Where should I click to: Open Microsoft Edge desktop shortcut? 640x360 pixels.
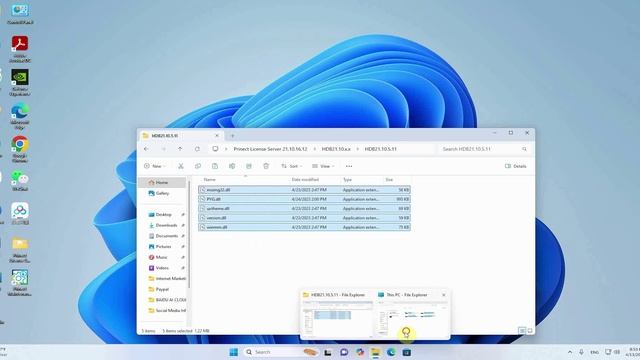tap(20, 116)
